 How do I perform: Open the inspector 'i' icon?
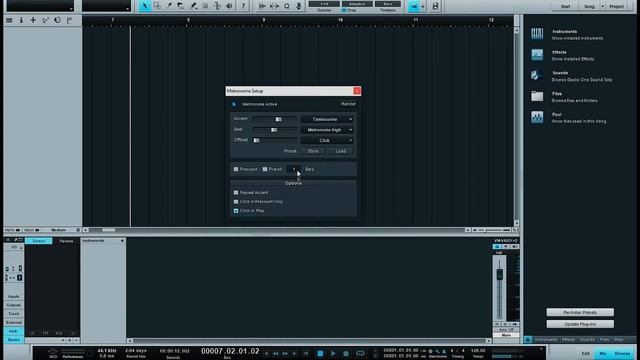click(21, 20)
